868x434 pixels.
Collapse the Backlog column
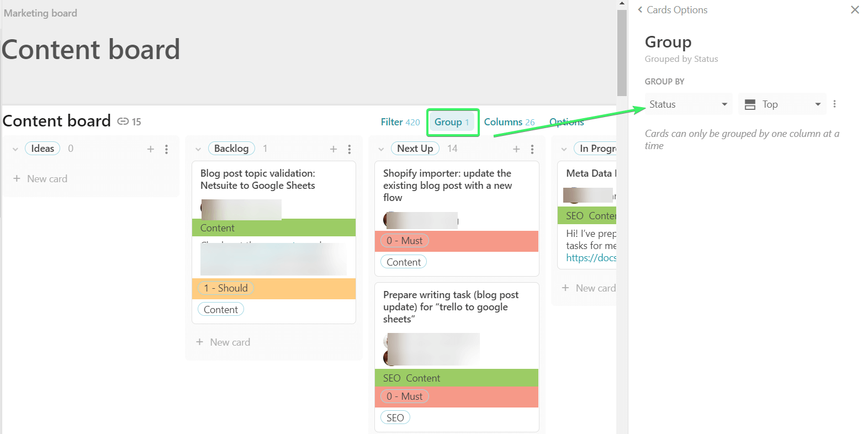(198, 149)
